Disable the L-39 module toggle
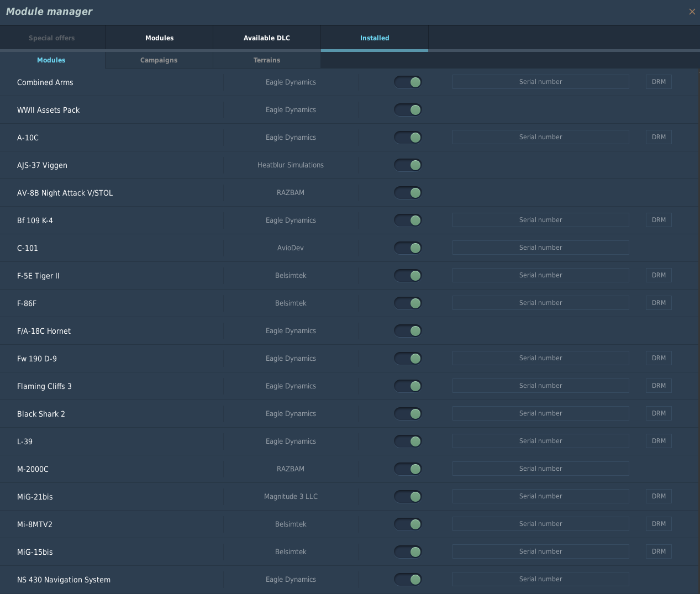 408,441
